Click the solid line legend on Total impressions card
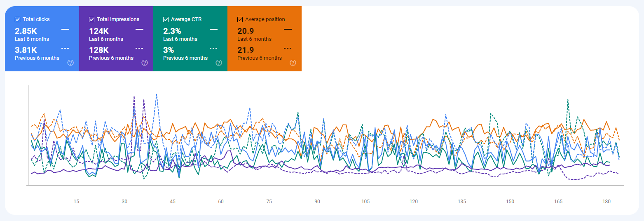Screen dimensions: 644x221 click(x=139, y=29)
